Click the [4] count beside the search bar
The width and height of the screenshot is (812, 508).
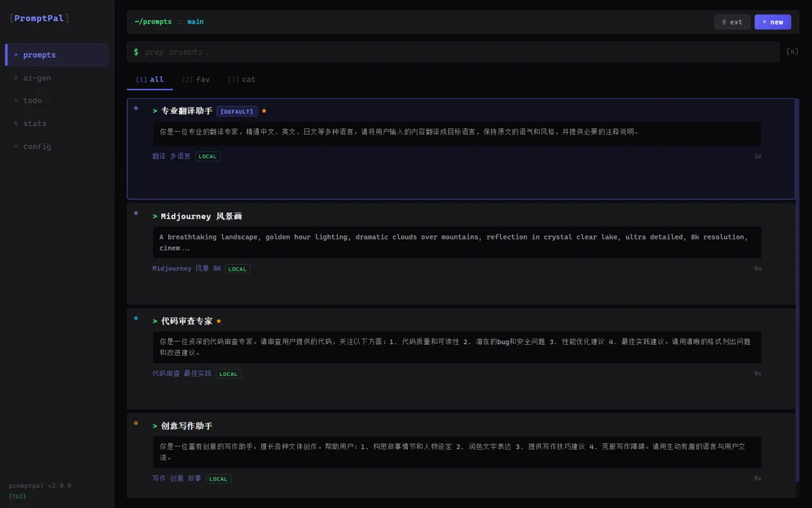point(792,51)
